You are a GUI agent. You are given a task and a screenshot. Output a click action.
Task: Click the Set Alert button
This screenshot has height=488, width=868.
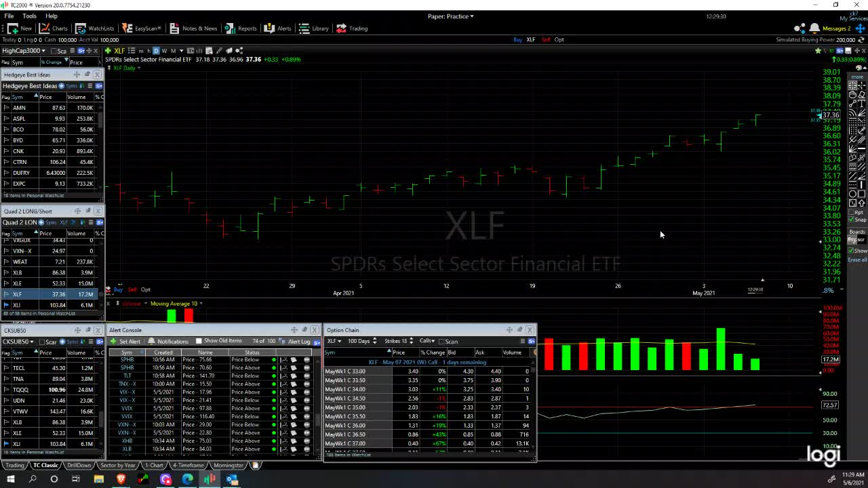click(126, 341)
